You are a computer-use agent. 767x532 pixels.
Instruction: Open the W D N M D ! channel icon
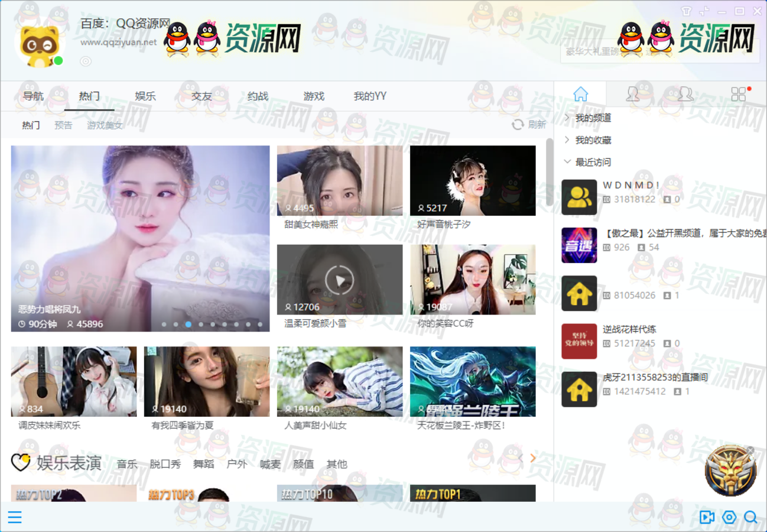(x=579, y=197)
